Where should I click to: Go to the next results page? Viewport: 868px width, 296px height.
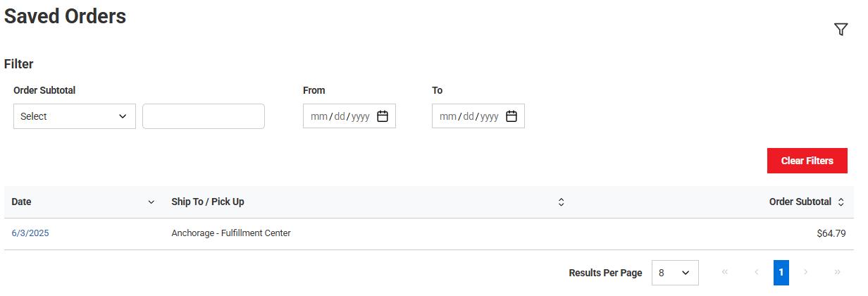tap(806, 272)
